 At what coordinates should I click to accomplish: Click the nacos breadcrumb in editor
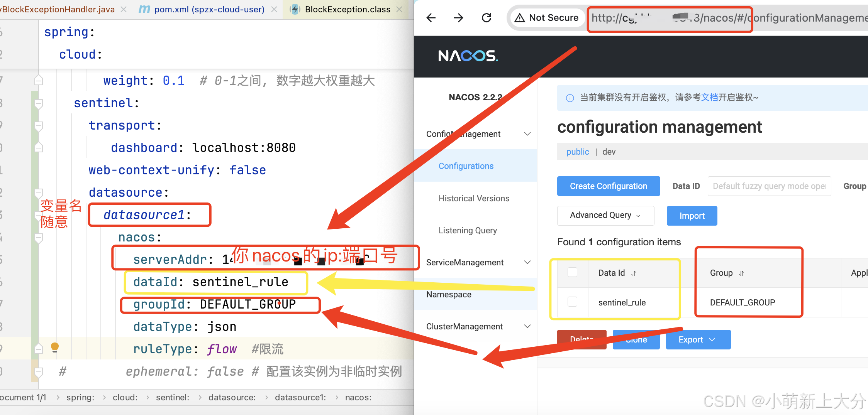click(358, 397)
